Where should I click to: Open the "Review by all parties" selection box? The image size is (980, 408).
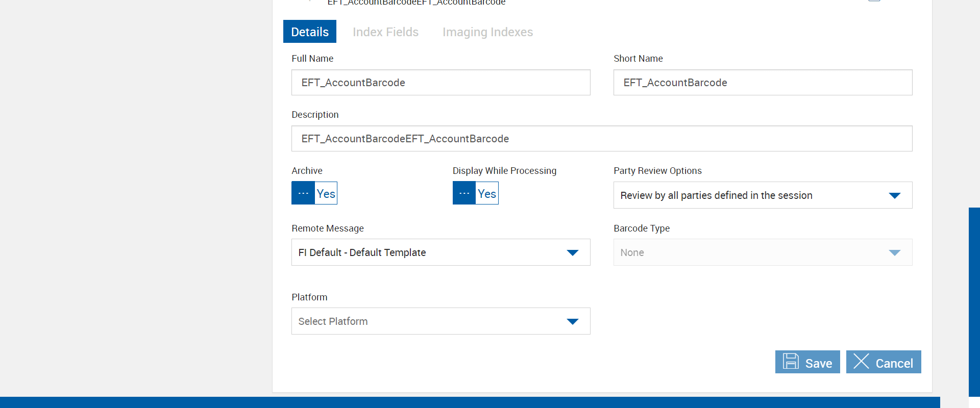[x=745, y=195]
